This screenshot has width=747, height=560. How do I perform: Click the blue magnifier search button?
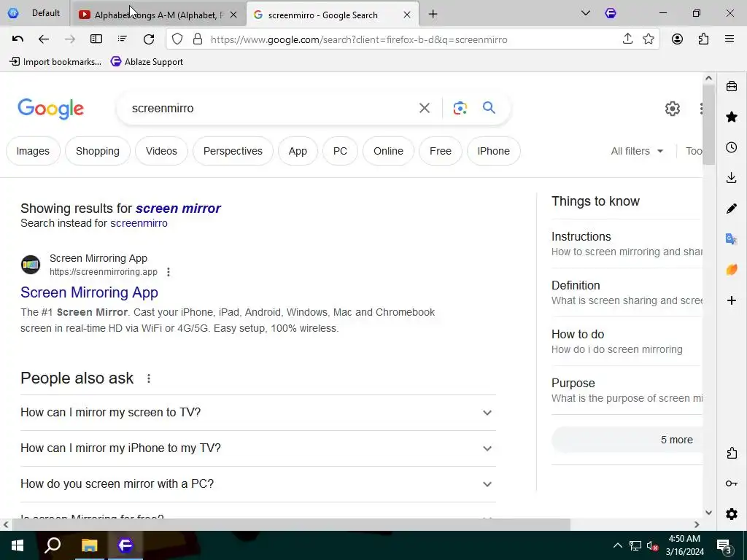tap(489, 108)
